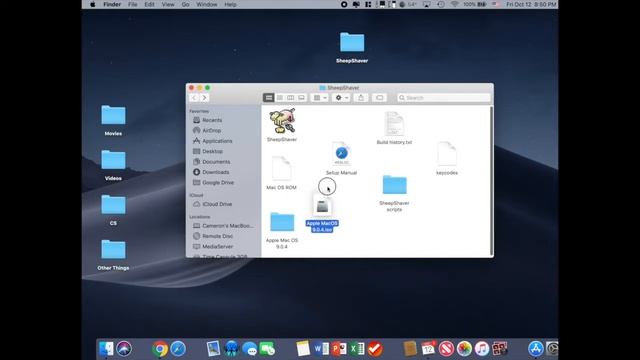The width and height of the screenshot is (640, 360).
Task: Click the AirPlay menu bar icon
Action: [x=427, y=4]
